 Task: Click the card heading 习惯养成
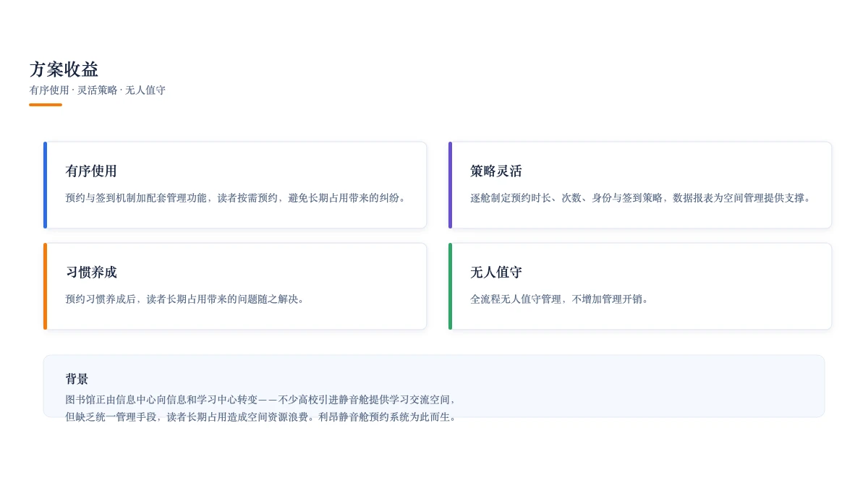tap(91, 273)
